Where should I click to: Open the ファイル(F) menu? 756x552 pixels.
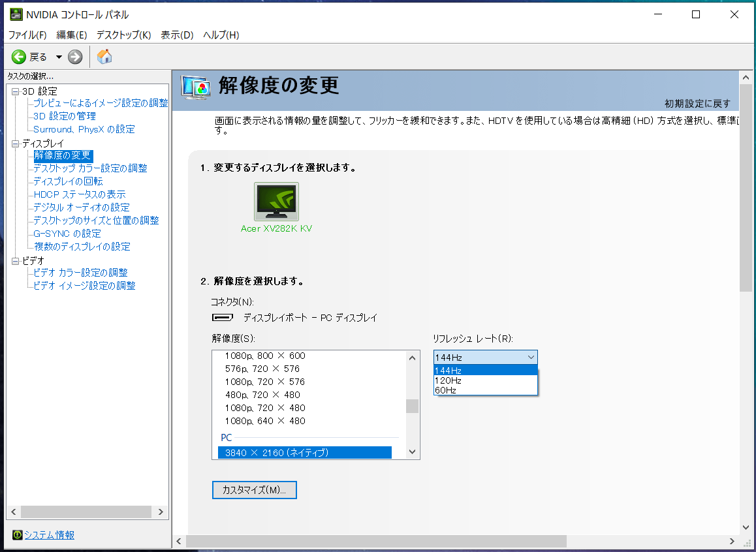pos(27,35)
